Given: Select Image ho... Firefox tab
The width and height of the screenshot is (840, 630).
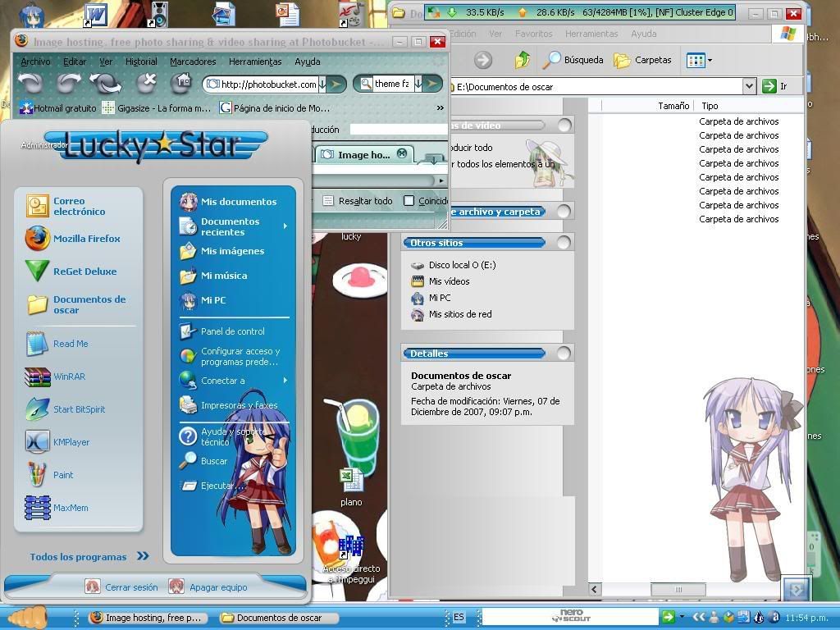Looking at the screenshot, I should (x=363, y=155).
